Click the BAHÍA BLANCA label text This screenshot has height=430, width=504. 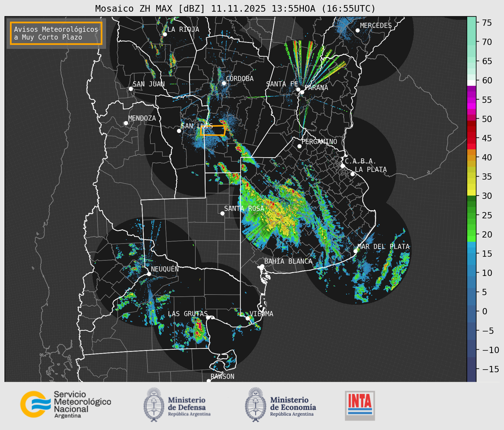coord(288,261)
